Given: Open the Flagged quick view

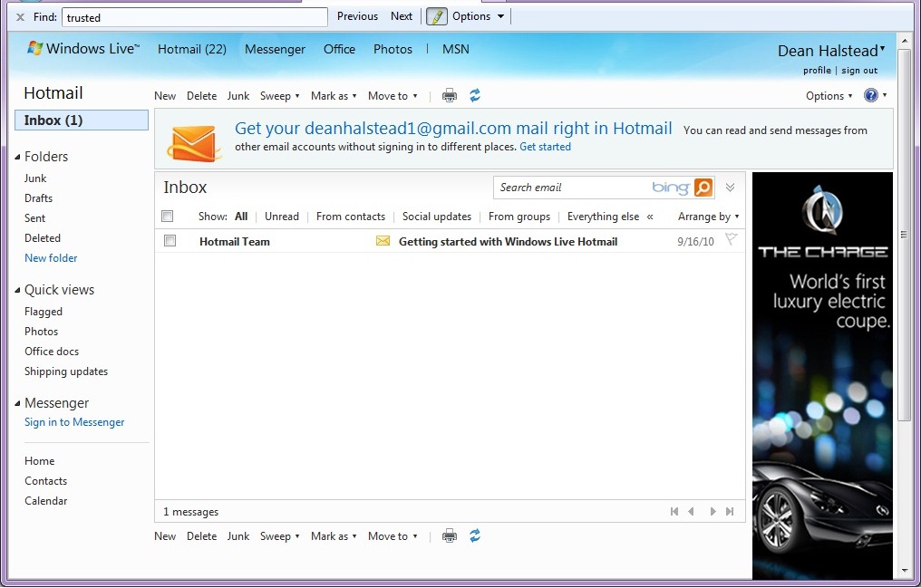Looking at the screenshot, I should (x=43, y=312).
